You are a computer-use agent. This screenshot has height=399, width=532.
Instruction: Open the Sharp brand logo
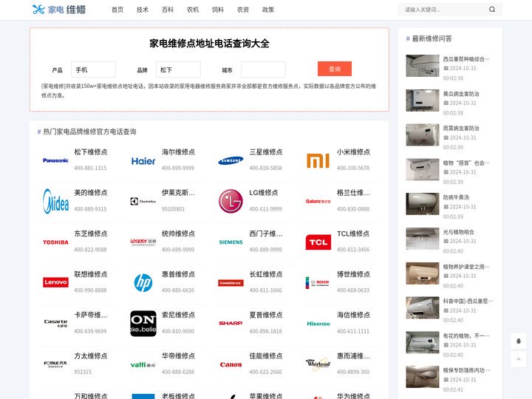tap(231, 324)
